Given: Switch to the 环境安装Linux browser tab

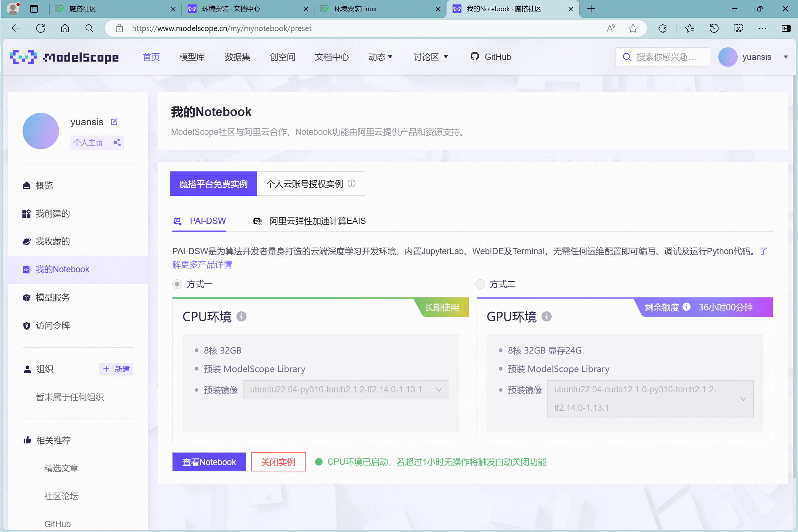Looking at the screenshot, I should coord(381,8).
